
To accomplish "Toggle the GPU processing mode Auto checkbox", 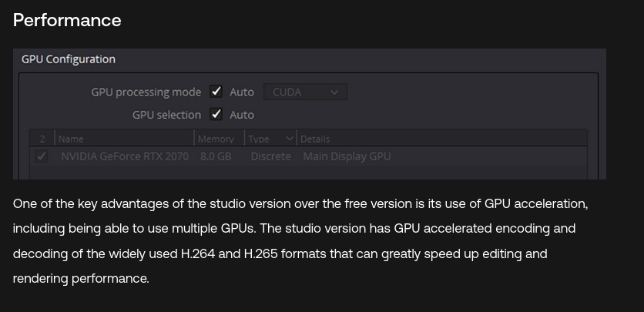I will [x=216, y=91].
